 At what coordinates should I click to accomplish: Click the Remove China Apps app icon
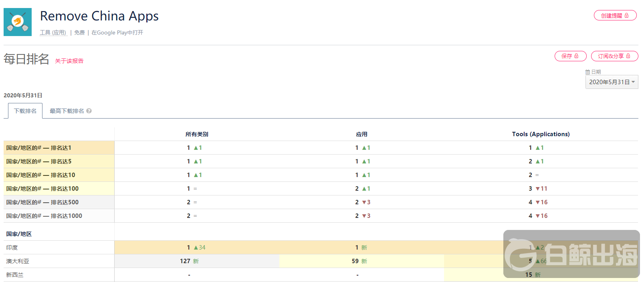(18, 22)
